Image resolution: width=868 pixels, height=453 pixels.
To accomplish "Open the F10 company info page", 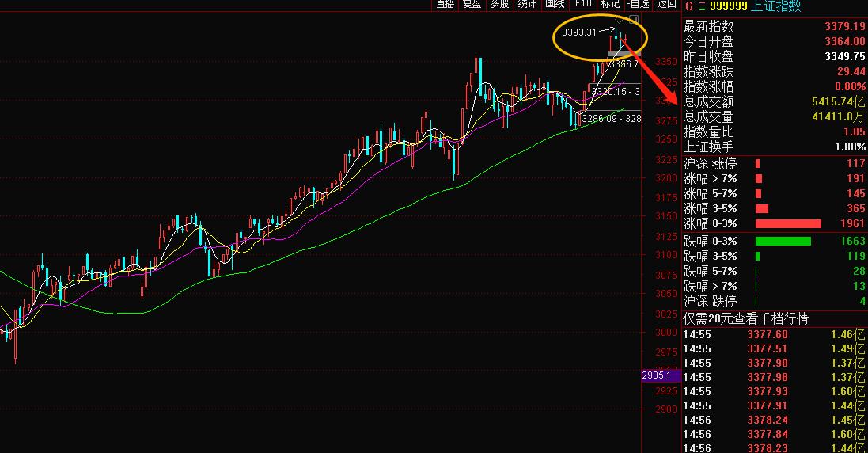I will pos(583,5).
